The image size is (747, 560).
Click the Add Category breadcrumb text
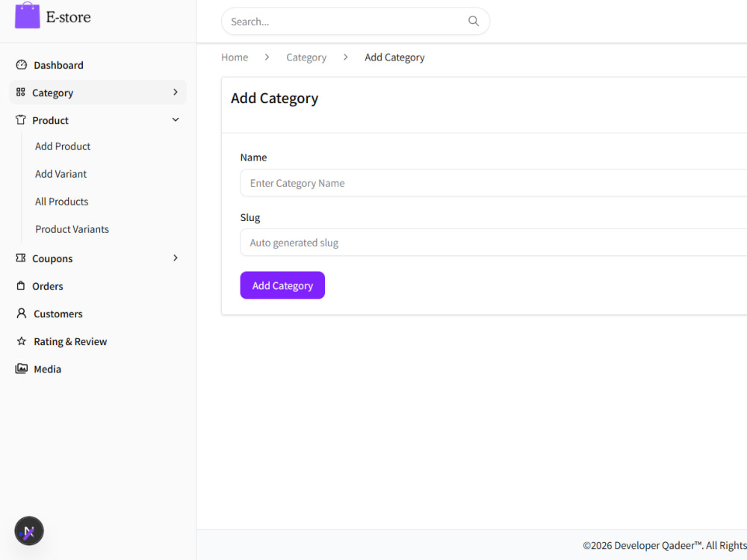394,57
